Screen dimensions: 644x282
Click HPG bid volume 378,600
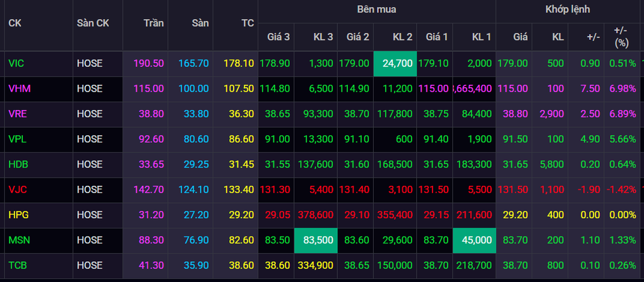316,215
